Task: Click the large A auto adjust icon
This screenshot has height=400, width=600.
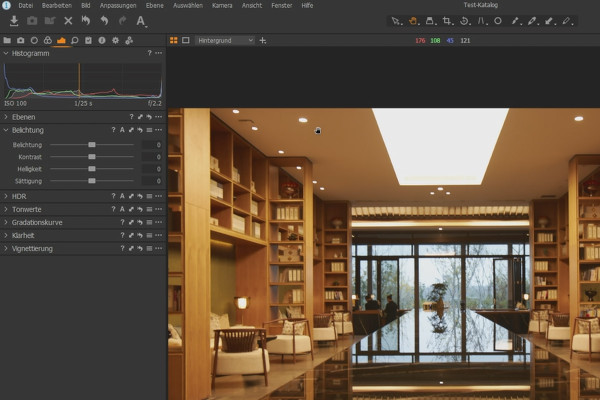Action: tap(141, 21)
